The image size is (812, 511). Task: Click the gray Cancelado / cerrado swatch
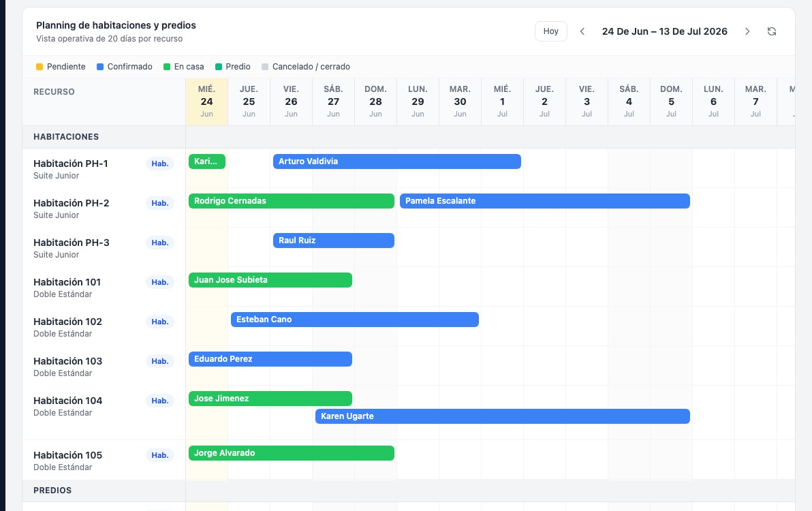point(265,67)
